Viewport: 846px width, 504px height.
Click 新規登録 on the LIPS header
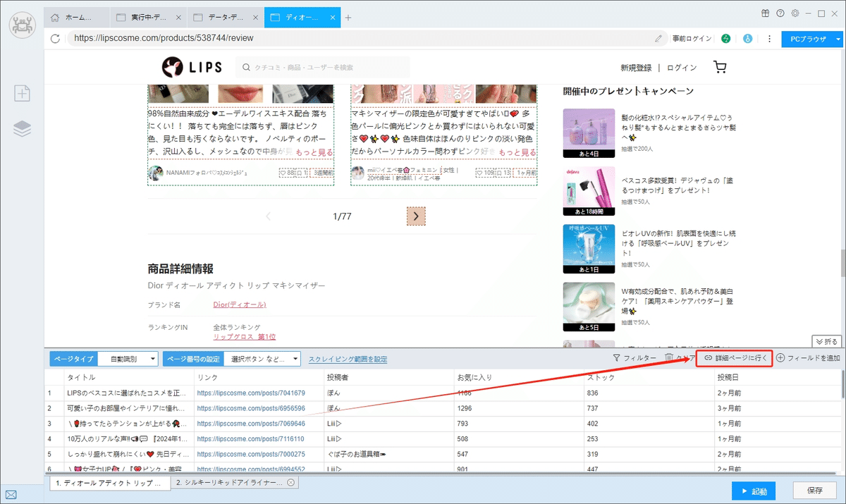636,68
